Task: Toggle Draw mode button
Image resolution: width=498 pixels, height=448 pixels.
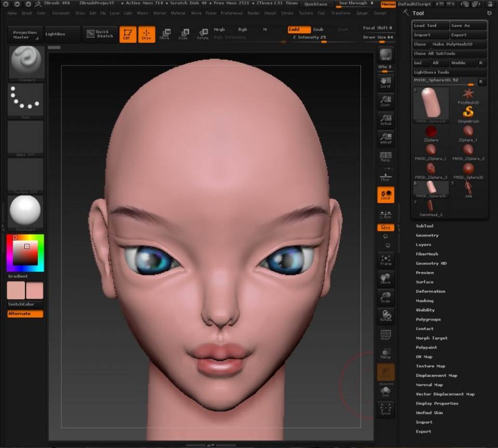Action: pos(146,34)
